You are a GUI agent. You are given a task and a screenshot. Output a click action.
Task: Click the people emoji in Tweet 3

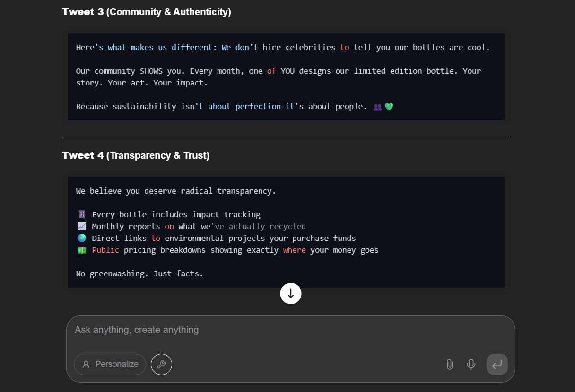pyautogui.click(x=377, y=107)
